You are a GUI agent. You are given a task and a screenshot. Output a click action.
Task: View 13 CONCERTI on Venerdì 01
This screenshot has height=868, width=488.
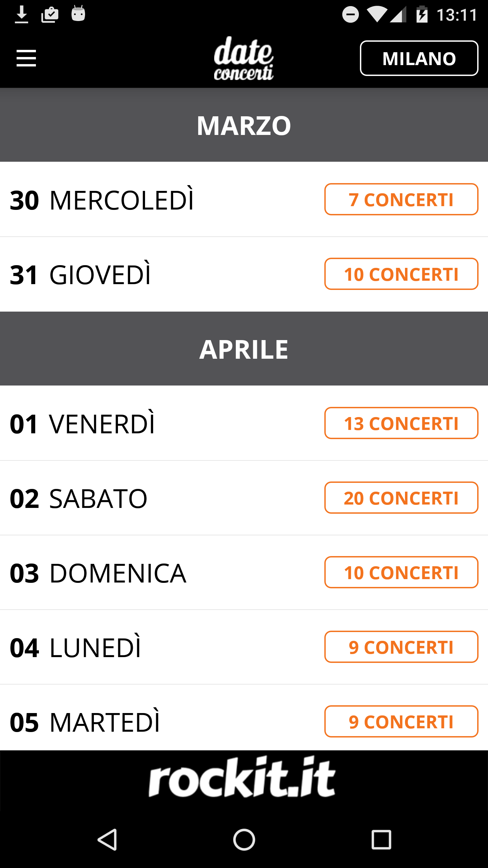coord(401,423)
